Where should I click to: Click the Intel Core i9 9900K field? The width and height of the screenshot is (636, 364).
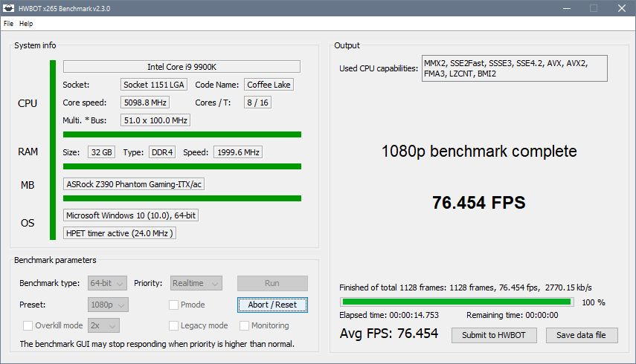(x=182, y=67)
